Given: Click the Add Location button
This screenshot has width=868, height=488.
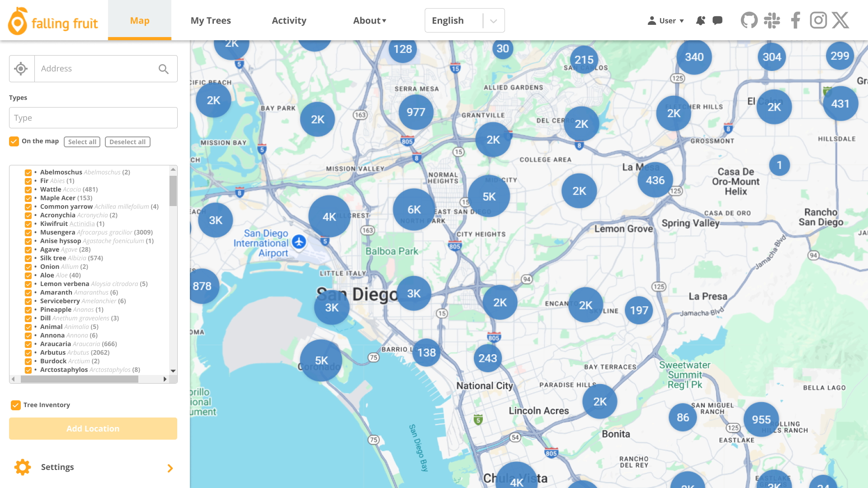Looking at the screenshot, I should coord(93,428).
